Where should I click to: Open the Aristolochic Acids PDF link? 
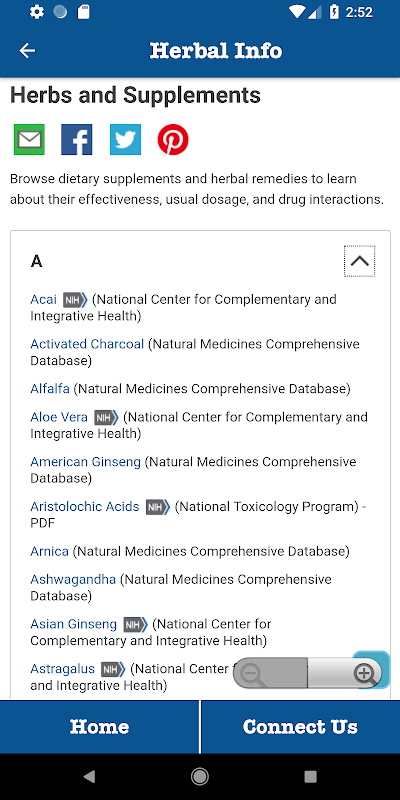85,507
